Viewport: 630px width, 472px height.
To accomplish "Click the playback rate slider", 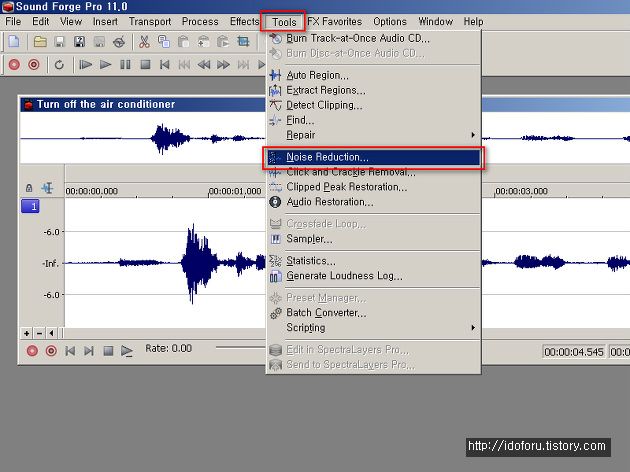I will (240, 347).
